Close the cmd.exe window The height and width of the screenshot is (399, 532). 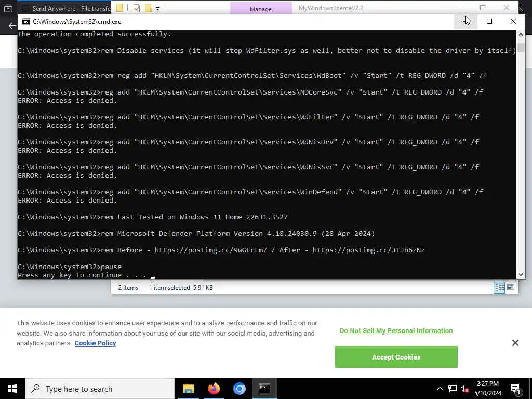click(x=513, y=21)
